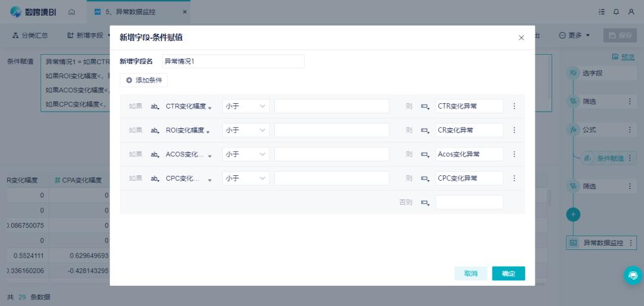Click the 预览 link
This screenshot has height=306, width=644.
(x=623, y=57)
